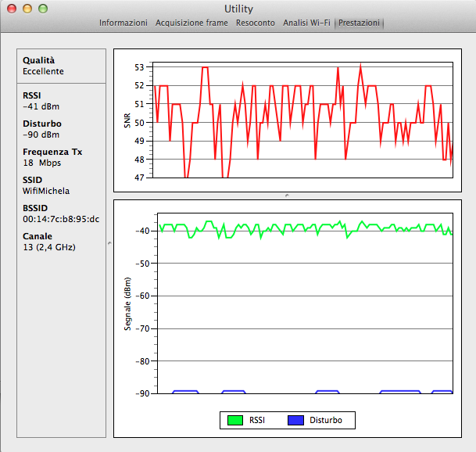The width and height of the screenshot is (476, 452).
Task: Click the Utility window title
Action: click(x=238, y=9)
